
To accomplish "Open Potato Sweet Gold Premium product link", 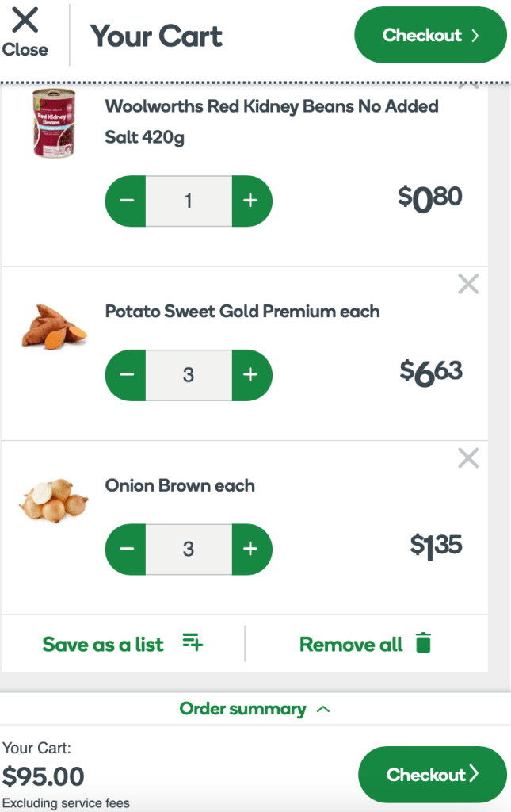I will [242, 311].
